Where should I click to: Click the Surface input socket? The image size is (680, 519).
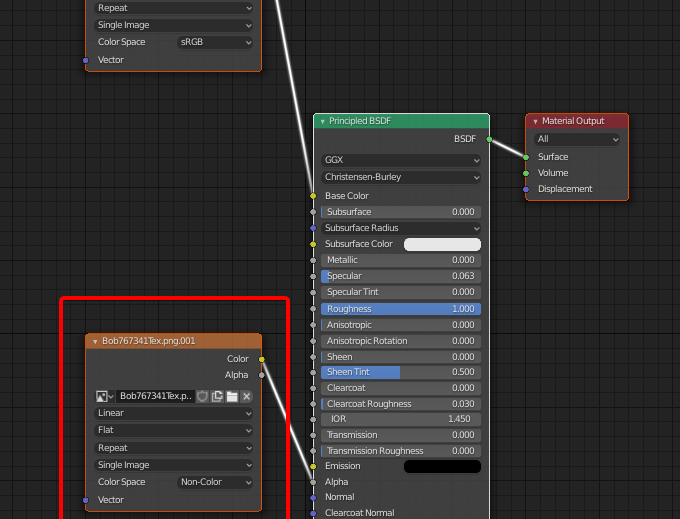click(x=526, y=157)
